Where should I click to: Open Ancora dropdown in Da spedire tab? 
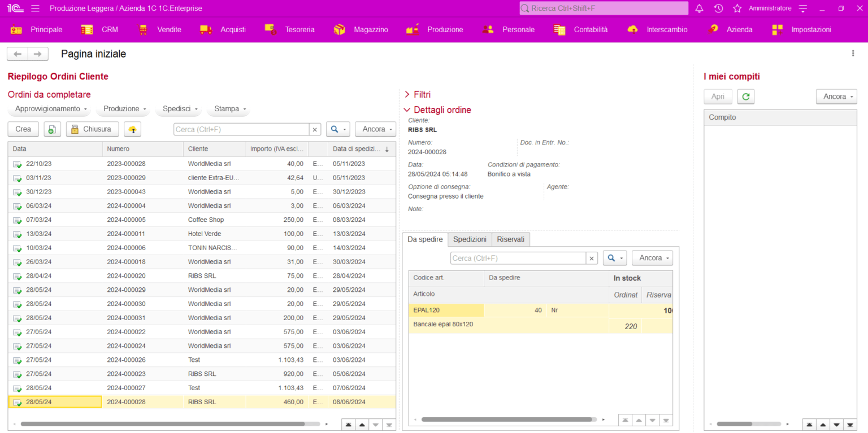(x=653, y=258)
